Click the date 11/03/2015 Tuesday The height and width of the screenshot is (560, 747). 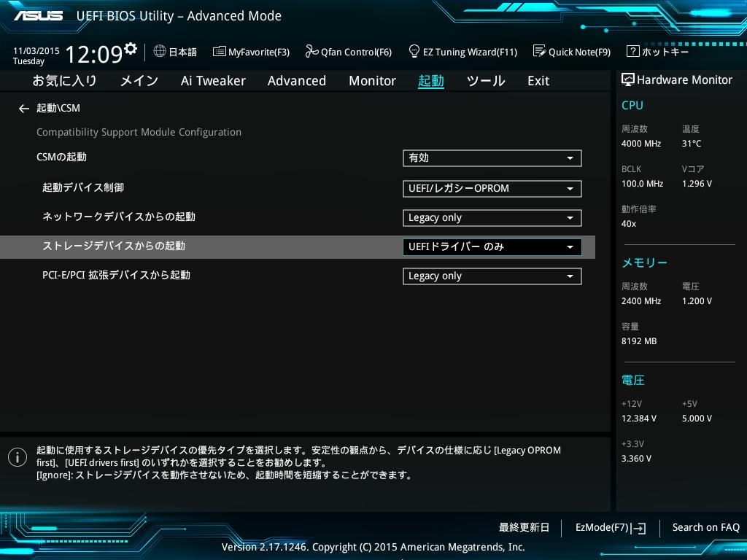36,55
